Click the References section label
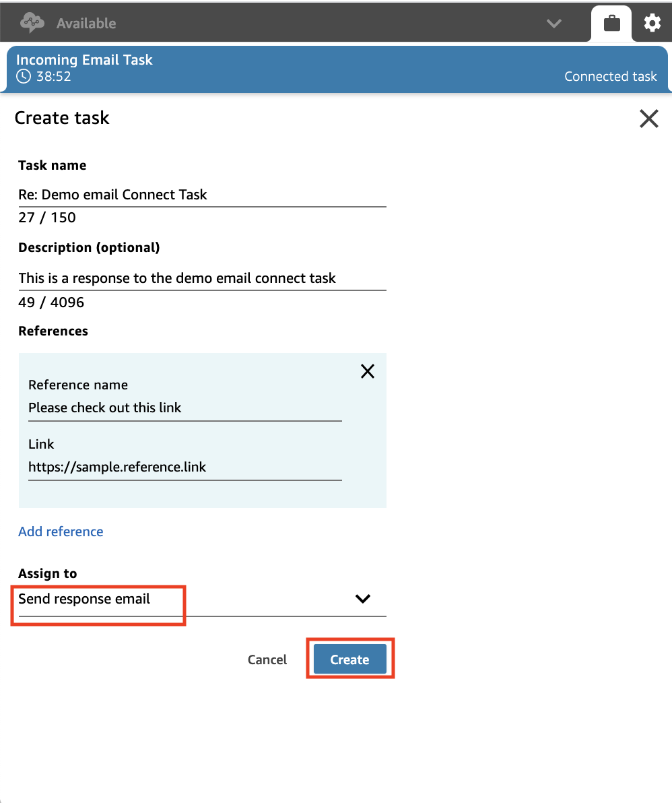The width and height of the screenshot is (672, 803). [53, 331]
